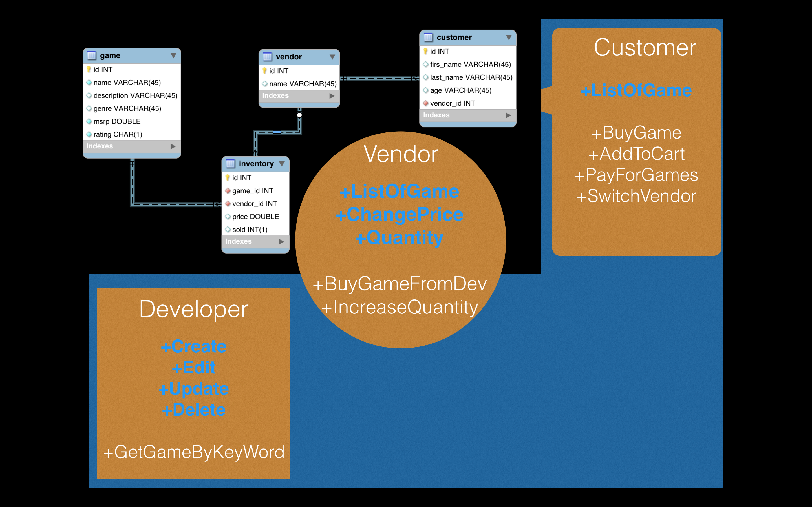Image resolution: width=812 pixels, height=507 pixels.
Task: Click +GetGameByKeyWord text in Developer box
Action: pos(194,452)
